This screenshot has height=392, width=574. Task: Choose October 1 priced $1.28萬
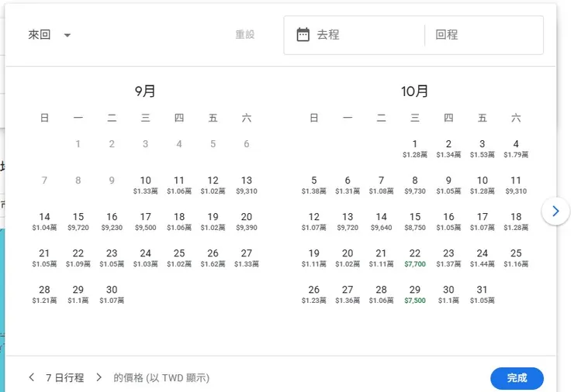tap(415, 148)
